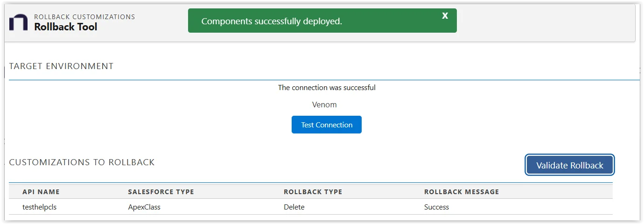Click the Venom environment name
Screen dimensions: 644x224
324,105
